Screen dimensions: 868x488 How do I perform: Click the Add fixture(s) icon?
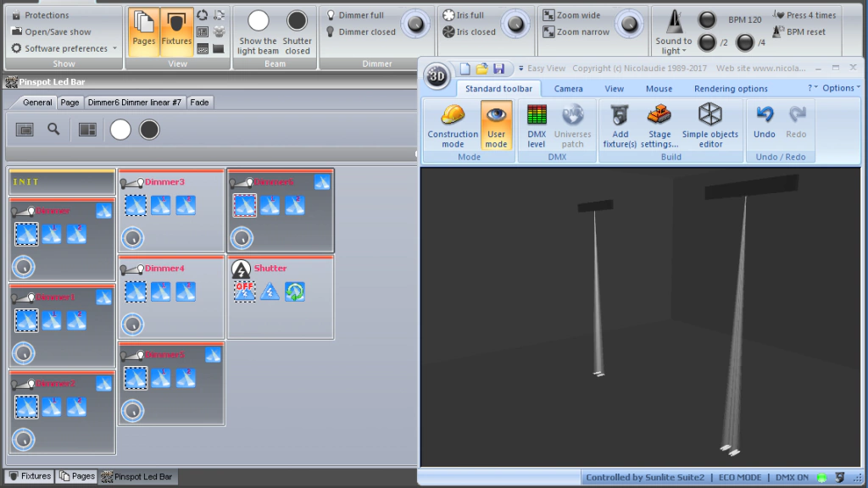pyautogui.click(x=620, y=125)
